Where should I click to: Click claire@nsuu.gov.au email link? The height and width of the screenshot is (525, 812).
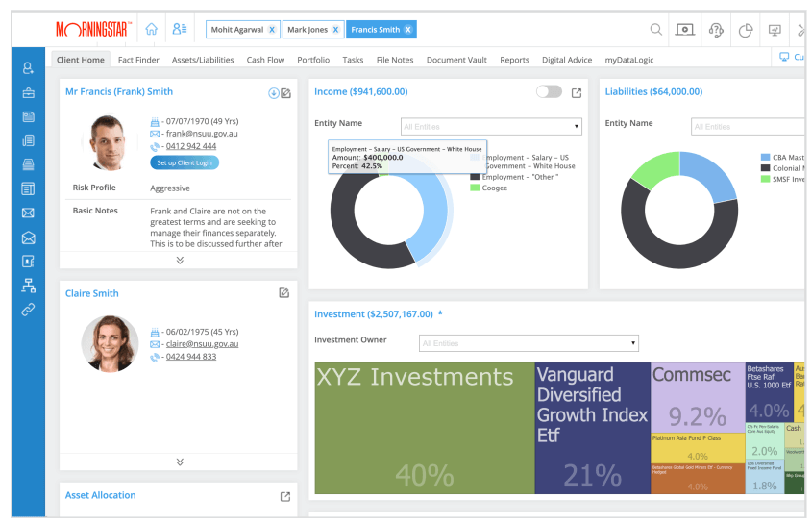pyautogui.click(x=202, y=344)
